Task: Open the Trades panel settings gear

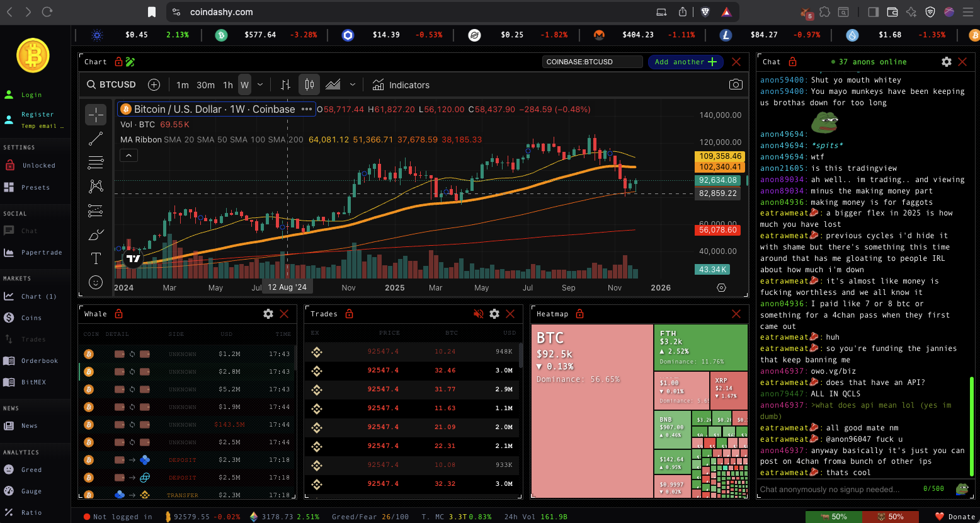Action: [x=494, y=314]
